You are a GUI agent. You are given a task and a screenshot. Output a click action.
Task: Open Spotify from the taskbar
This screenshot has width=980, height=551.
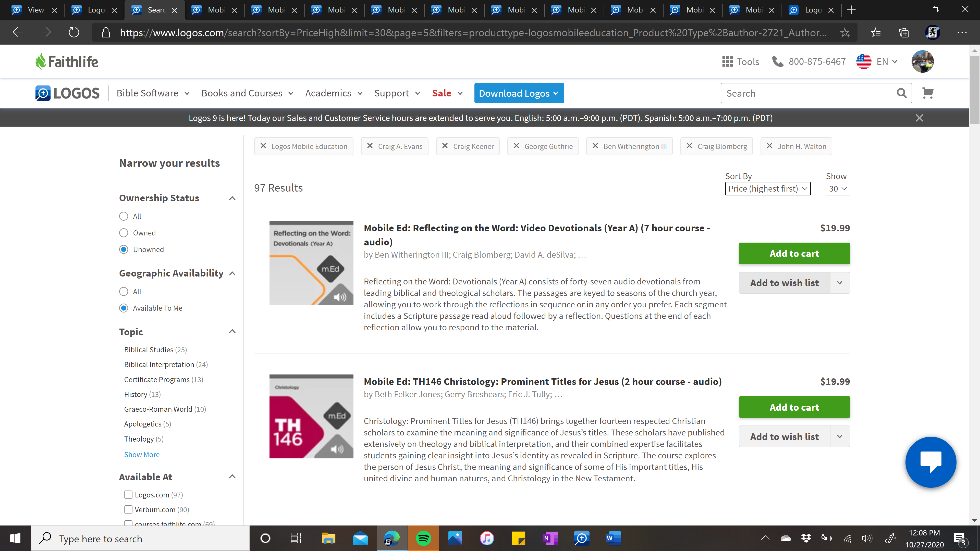423,539
